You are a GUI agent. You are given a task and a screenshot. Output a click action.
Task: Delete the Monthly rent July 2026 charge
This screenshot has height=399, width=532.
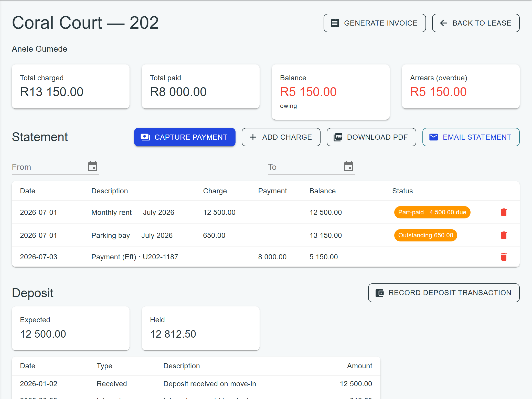coord(504,212)
